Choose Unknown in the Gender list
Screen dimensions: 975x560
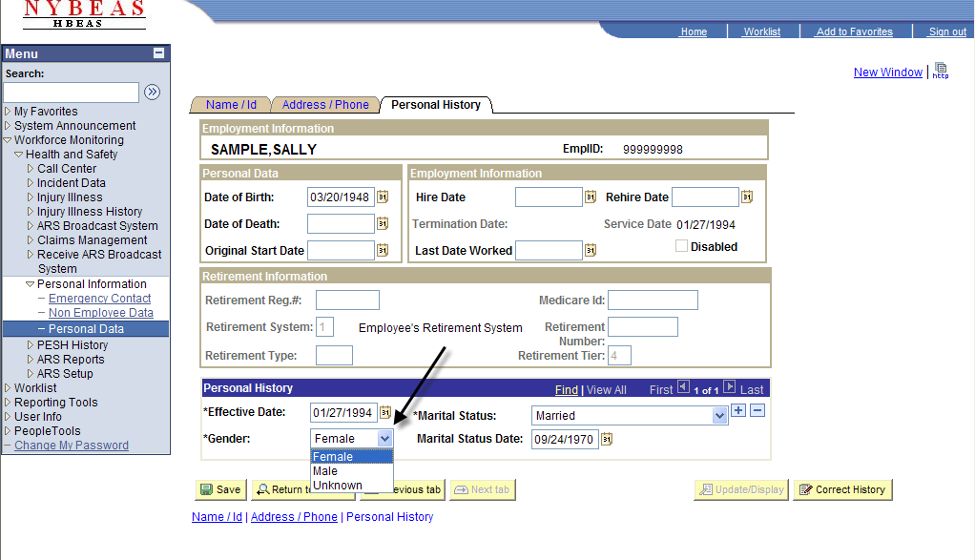tap(352, 486)
